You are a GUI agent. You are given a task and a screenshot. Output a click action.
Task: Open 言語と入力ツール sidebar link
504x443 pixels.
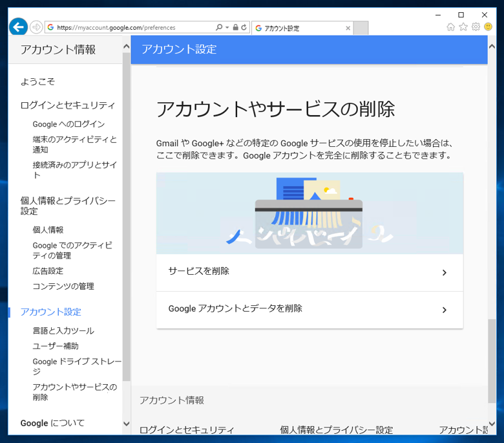point(63,330)
